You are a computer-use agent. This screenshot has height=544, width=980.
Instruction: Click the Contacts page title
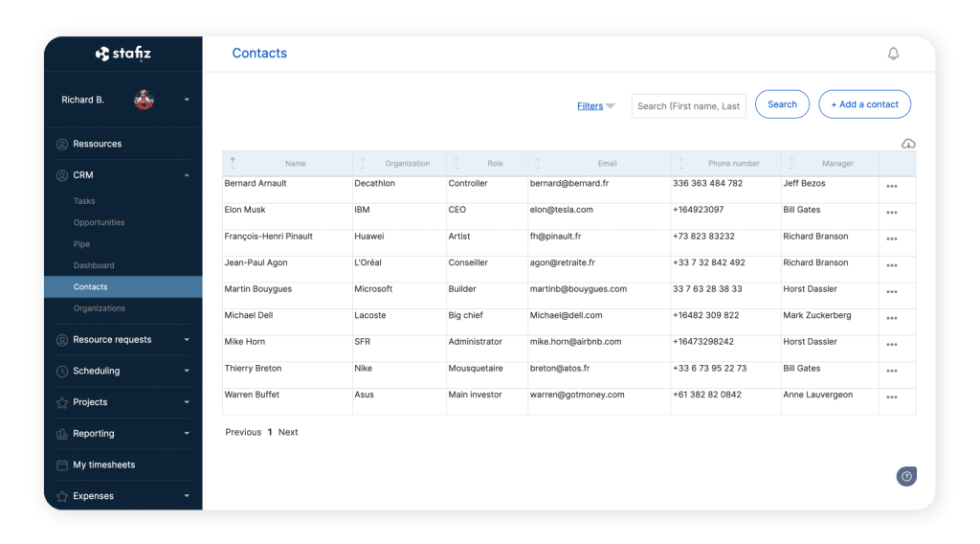click(259, 53)
